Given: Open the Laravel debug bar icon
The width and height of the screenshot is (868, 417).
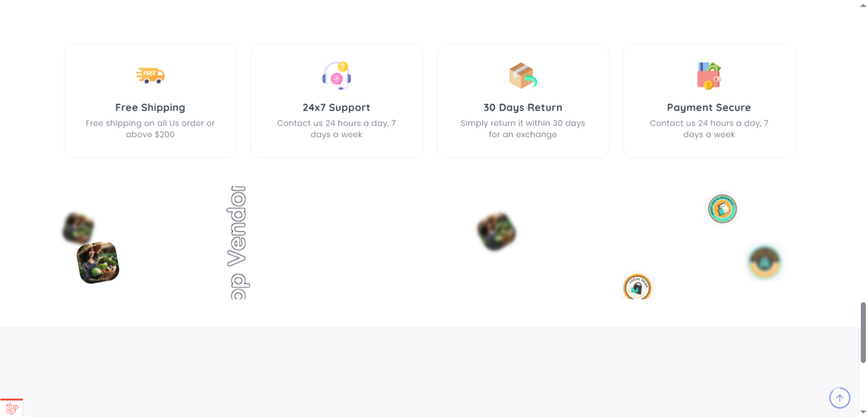Looking at the screenshot, I should click(12, 408).
